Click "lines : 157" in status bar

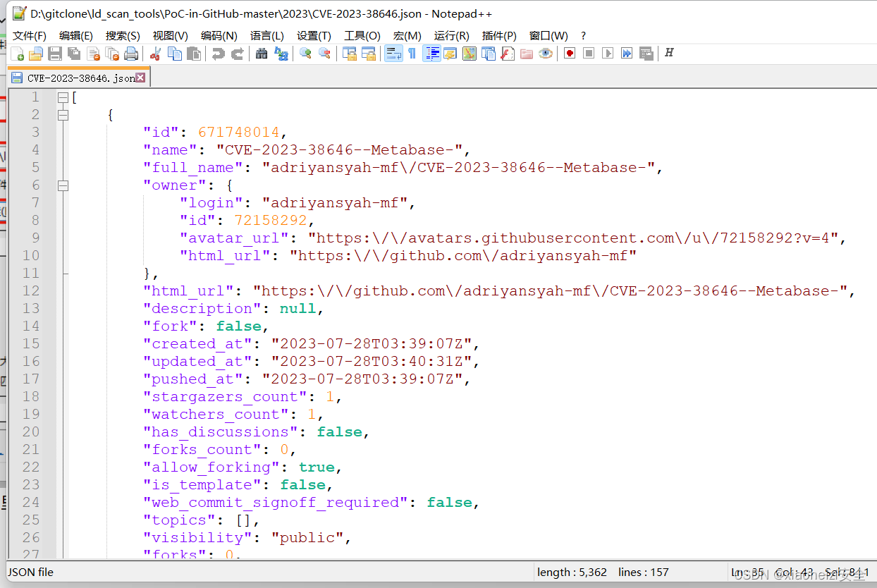pyautogui.click(x=643, y=572)
